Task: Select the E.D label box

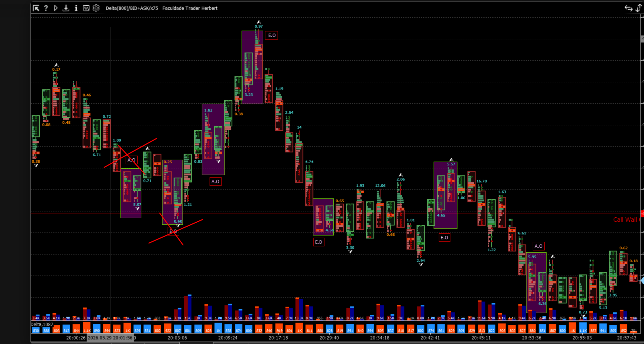Action: tap(318, 242)
